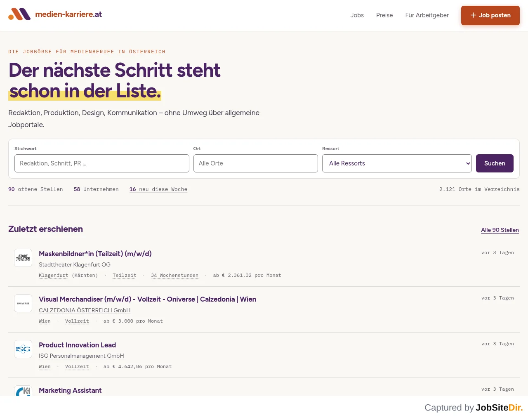Click the Suchen search button
This screenshot has width=528, height=420.
495,163
